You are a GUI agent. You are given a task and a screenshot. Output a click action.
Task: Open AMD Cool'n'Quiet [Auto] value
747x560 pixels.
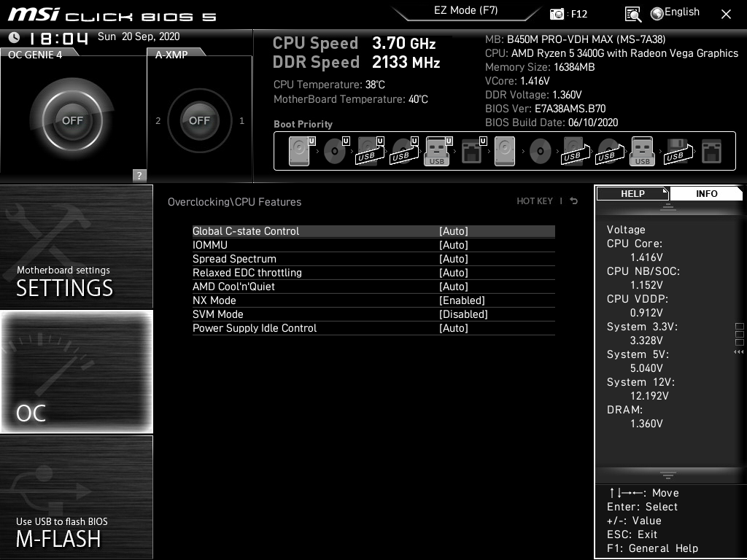(454, 286)
